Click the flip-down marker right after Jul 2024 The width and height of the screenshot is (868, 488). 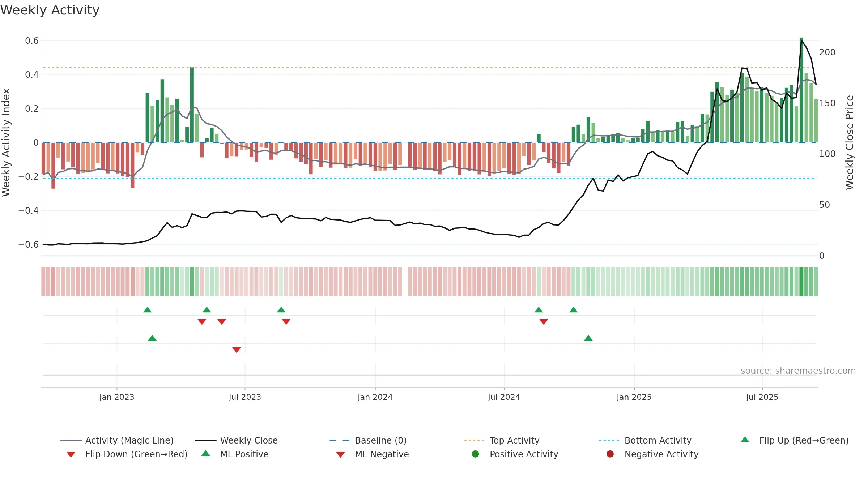pos(544,322)
